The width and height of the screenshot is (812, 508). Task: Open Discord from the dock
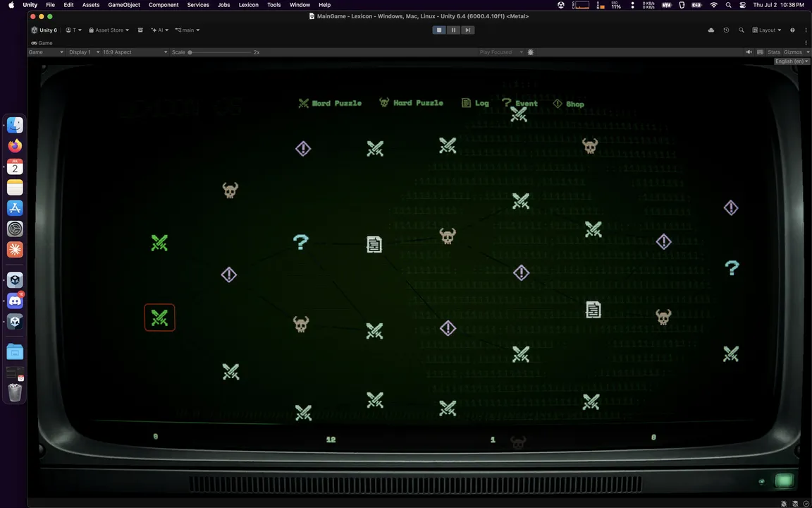(x=15, y=301)
